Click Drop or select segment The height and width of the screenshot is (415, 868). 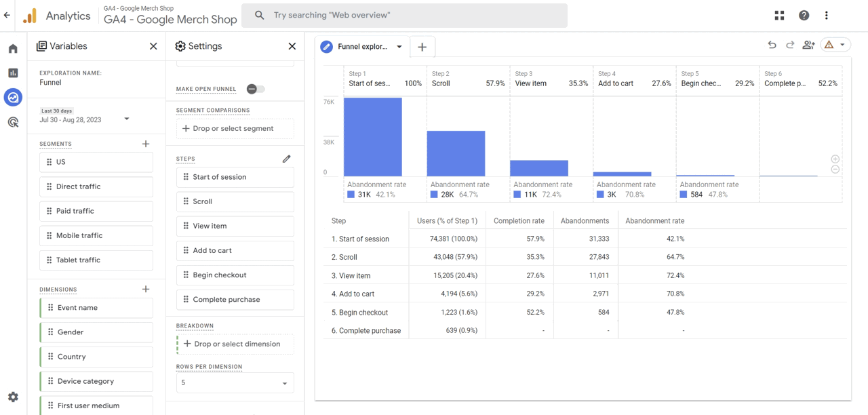[235, 128]
